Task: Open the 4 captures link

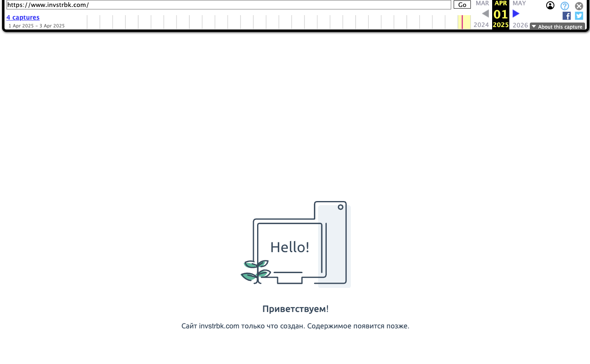Action: tap(23, 17)
